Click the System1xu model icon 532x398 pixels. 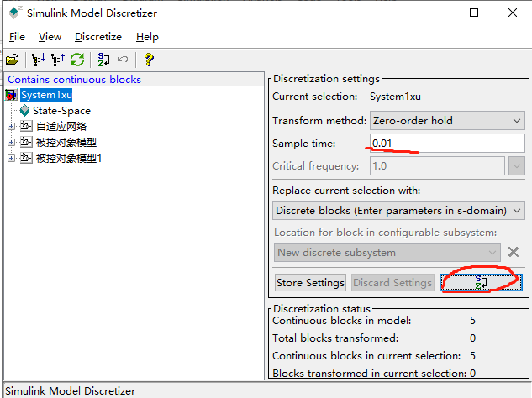tap(11, 95)
